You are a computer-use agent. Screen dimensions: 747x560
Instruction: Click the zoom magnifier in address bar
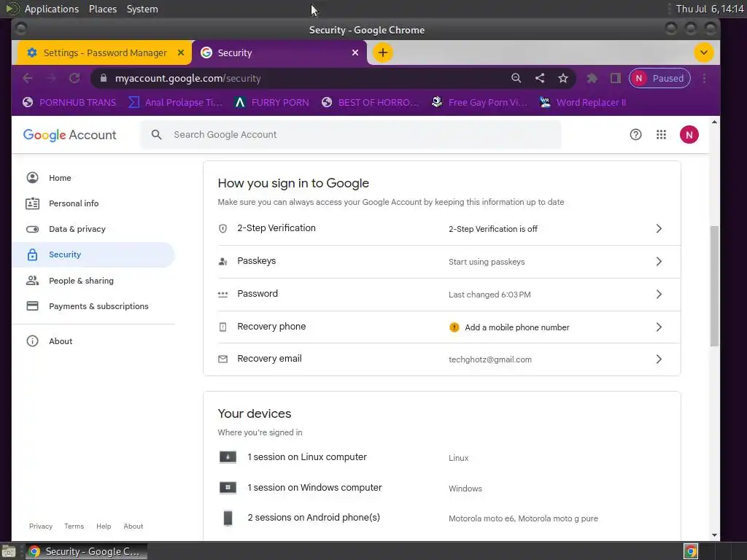[516, 78]
